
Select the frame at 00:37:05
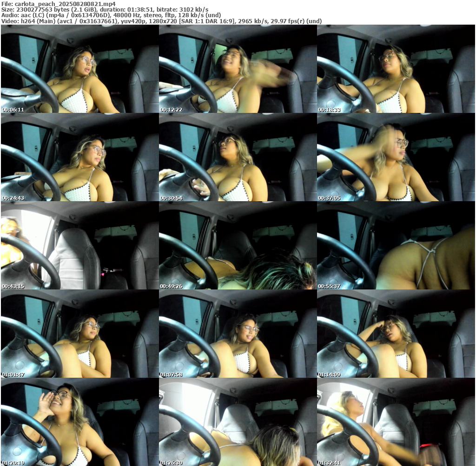click(396, 157)
